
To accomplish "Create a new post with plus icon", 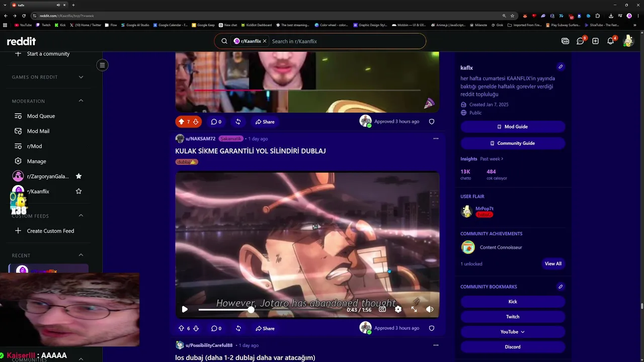I will (x=595, y=41).
